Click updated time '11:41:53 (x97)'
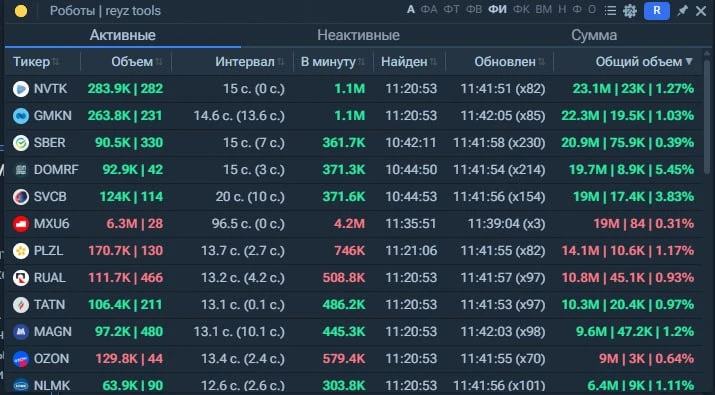 point(503,304)
